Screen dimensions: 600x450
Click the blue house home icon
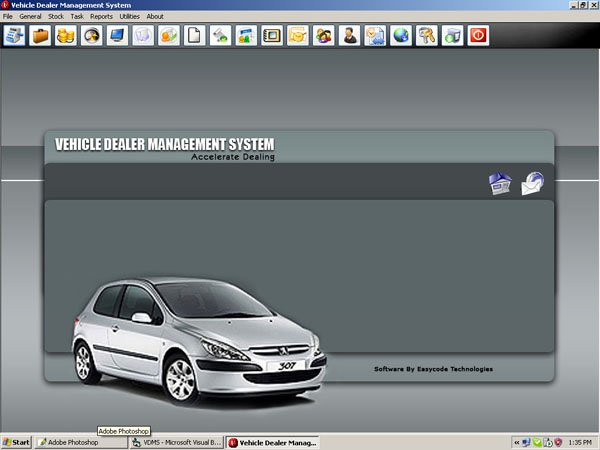pos(499,184)
